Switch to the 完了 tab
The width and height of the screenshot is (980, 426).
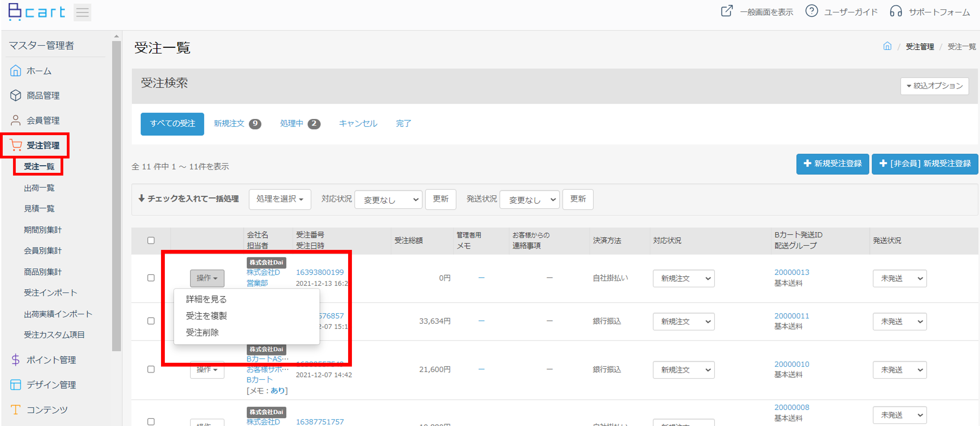pos(404,124)
